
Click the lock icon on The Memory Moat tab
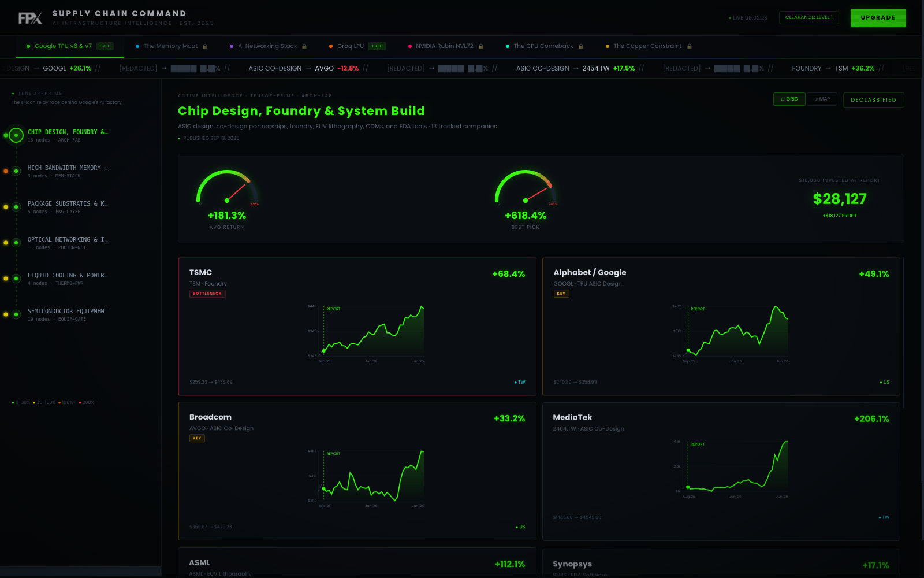[205, 46]
